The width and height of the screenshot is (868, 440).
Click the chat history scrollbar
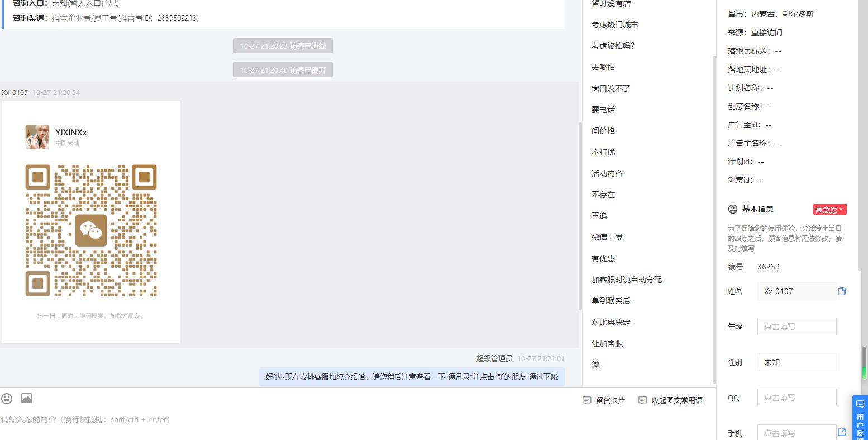click(580, 216)
